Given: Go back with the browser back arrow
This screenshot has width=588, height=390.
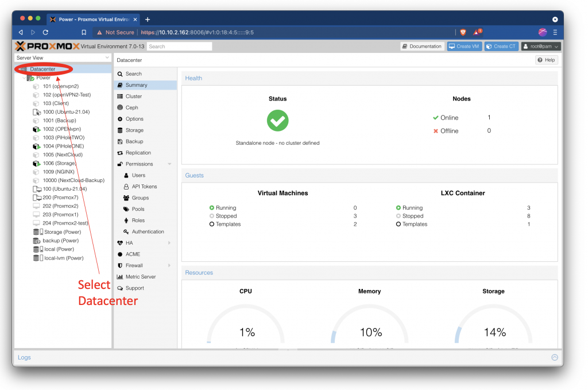Looking at the screenshot, I should point(21,32).
